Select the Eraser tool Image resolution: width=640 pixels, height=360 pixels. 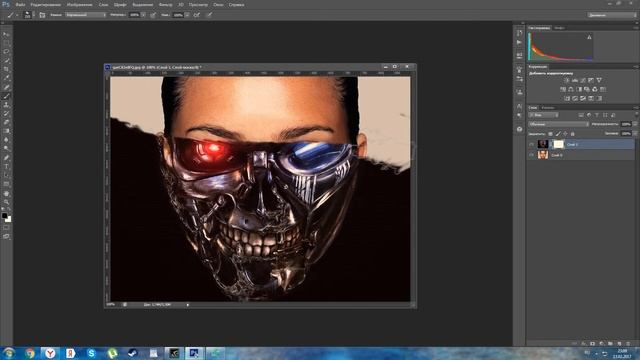(6, 122)
